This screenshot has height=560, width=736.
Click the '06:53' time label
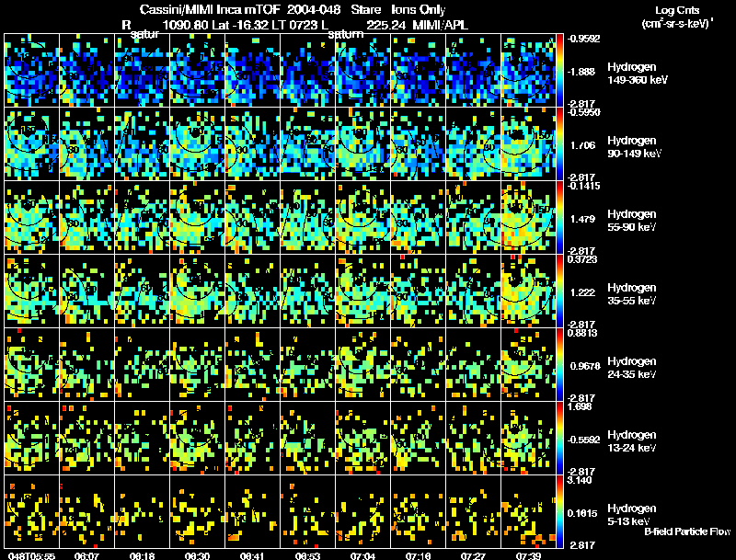point(308,556)
